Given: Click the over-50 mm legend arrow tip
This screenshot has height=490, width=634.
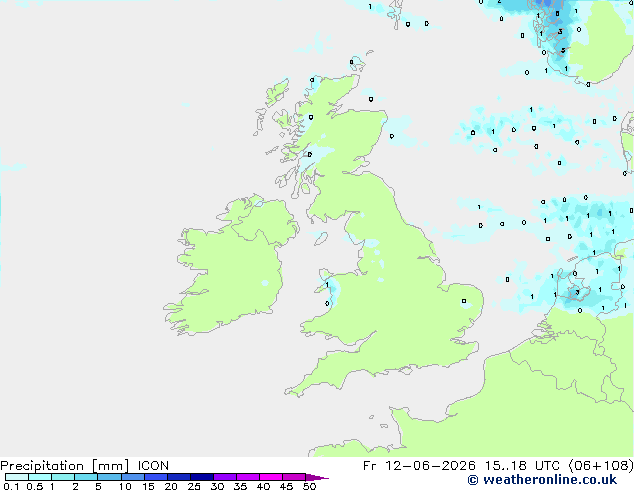Looking at the screenshot, I should (x=318, y=477).
